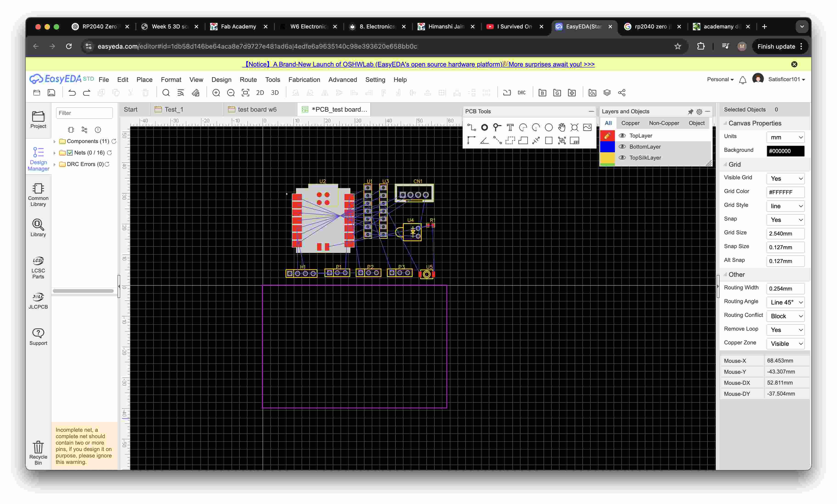The image size is (837, 504).
Task: Run the DRC check from the toolbar
Action: coord(522,93)
